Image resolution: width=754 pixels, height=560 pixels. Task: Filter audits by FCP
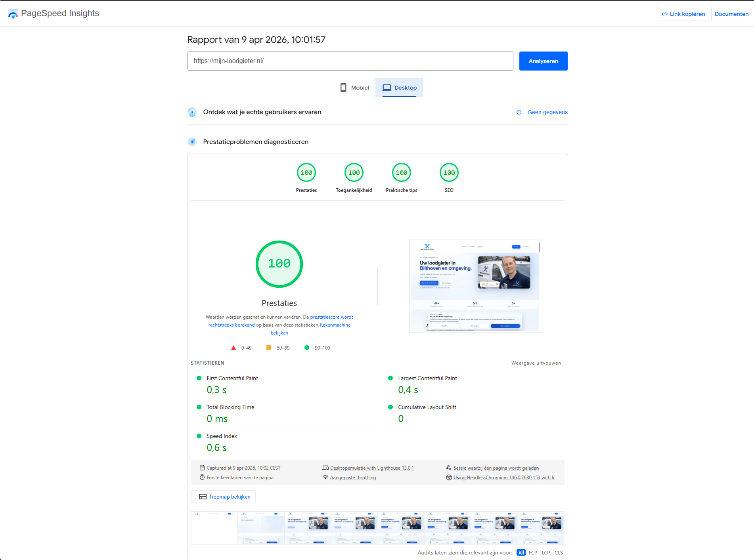point(533,552)
